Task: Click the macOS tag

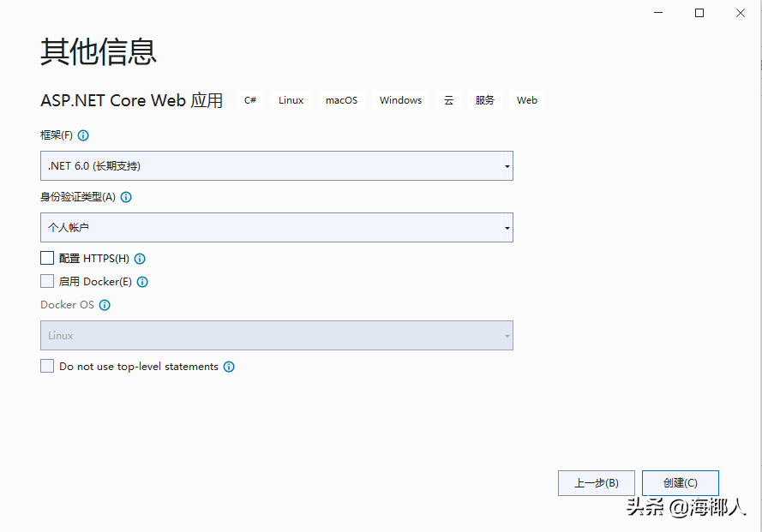Action: tap(341, 100)
